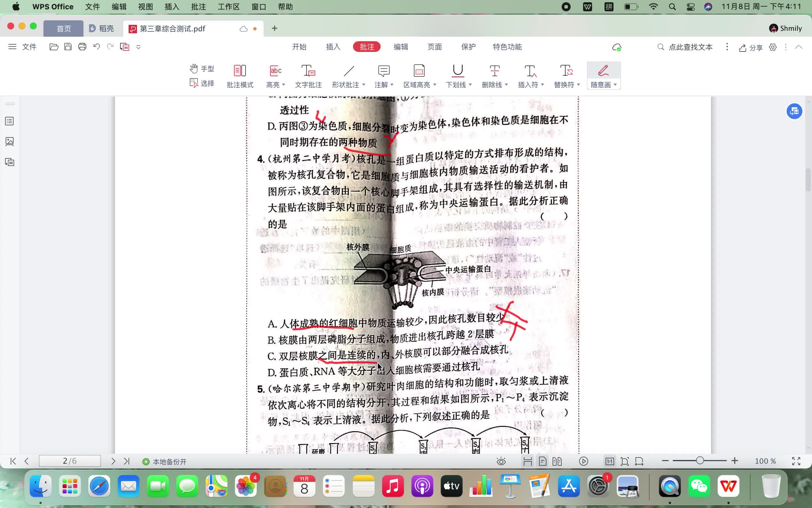Image resolution: width=812 pixels, height=508 pixels.
Task: Open the 文件 menu button
Action: [22, 47]
